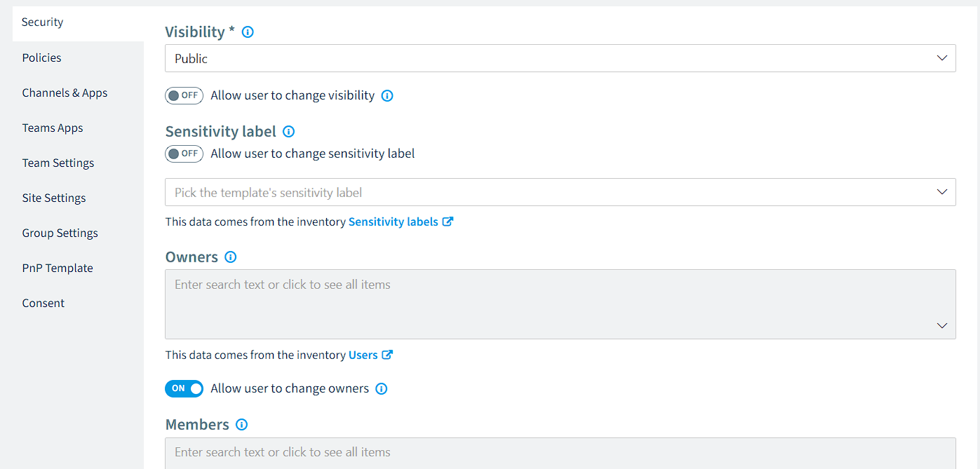Click the Owners info icon
Screen dimensions: 980x469
pyautogui.click(x=230, y=257)
